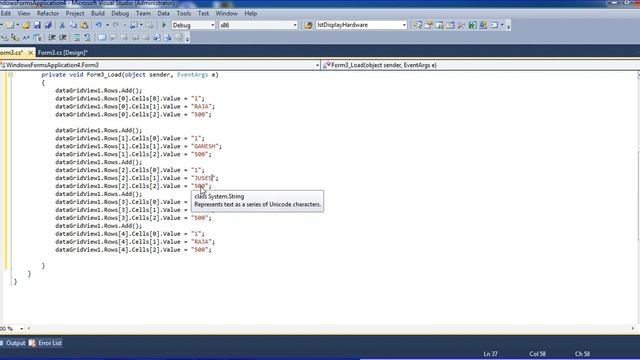This screenshot has width=640, height=360.
Task: Open the Build menu
Action: pyautogui.click(x=98, y=13)
